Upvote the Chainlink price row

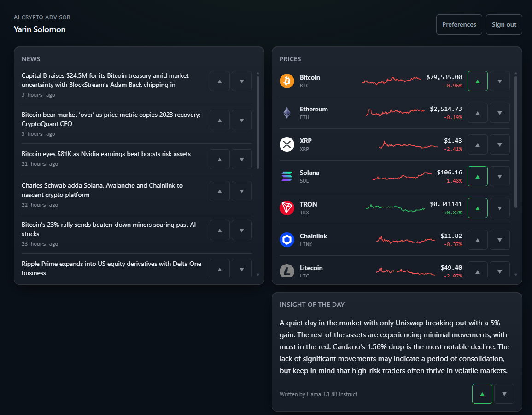(477, 240)
